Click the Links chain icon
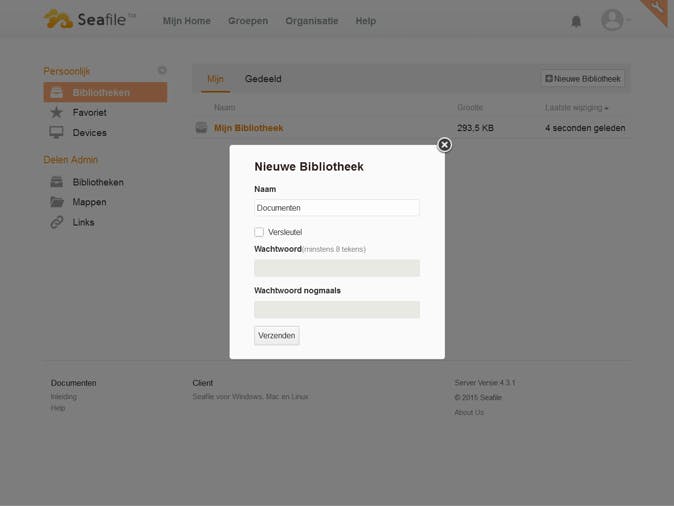Image resolution: width=674 pixels, height=506 pixels. tap(56, 222)
